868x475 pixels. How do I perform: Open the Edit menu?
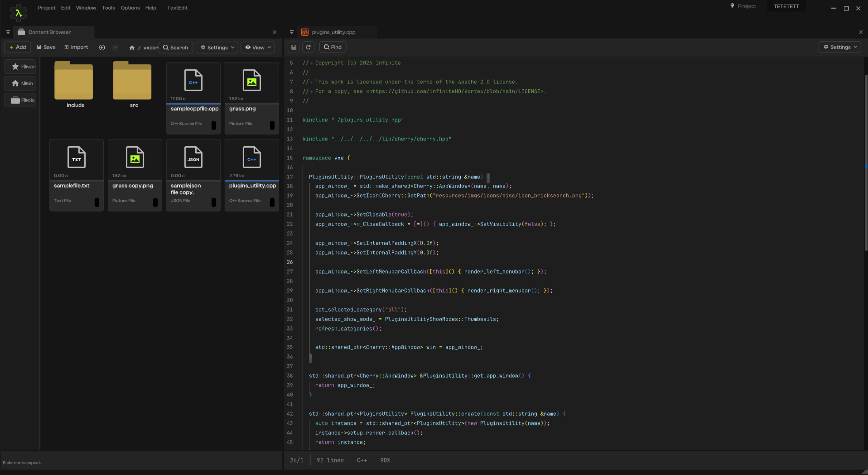click(x=66, y=7)
